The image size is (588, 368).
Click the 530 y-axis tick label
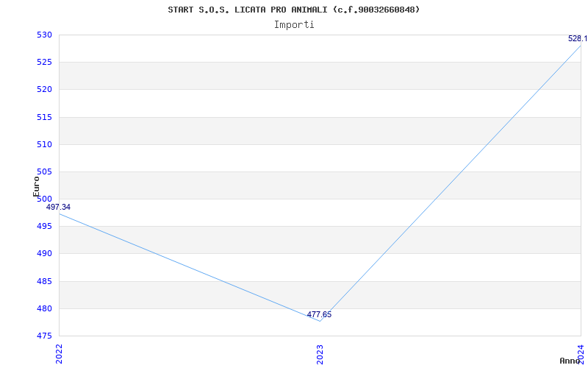point(43,35)
